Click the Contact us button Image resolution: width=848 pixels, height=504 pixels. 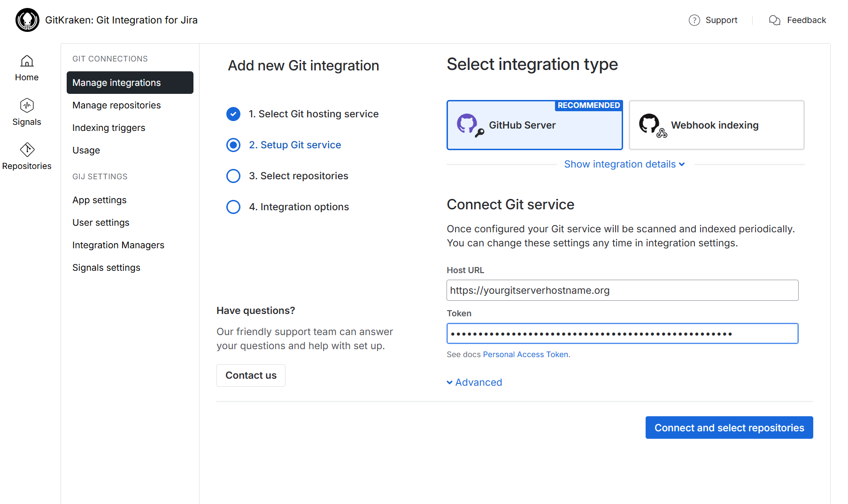coord(251,375)
